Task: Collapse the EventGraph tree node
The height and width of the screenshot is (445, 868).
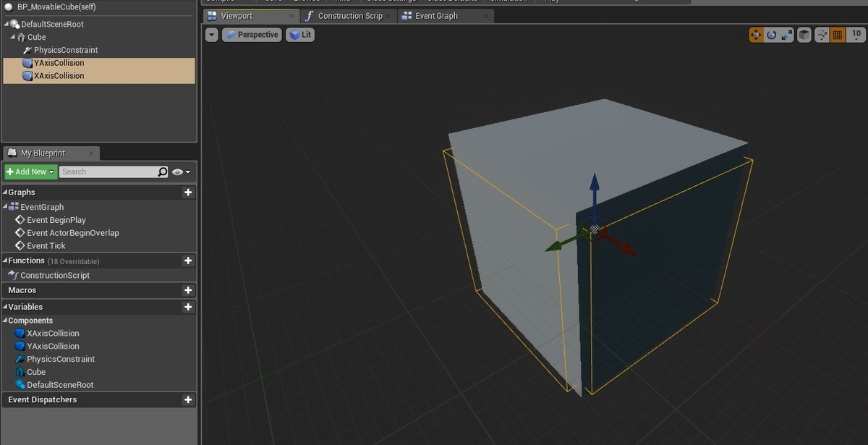Action: [x=6, y=207]
